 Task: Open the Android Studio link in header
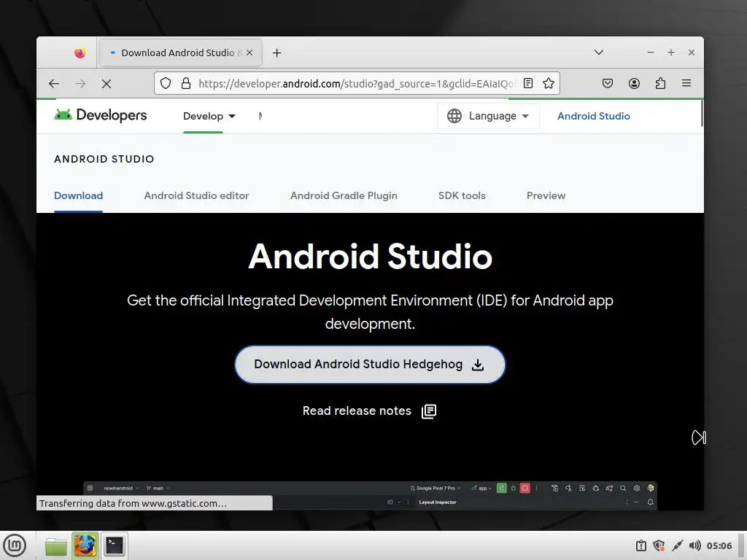point(594,116)
